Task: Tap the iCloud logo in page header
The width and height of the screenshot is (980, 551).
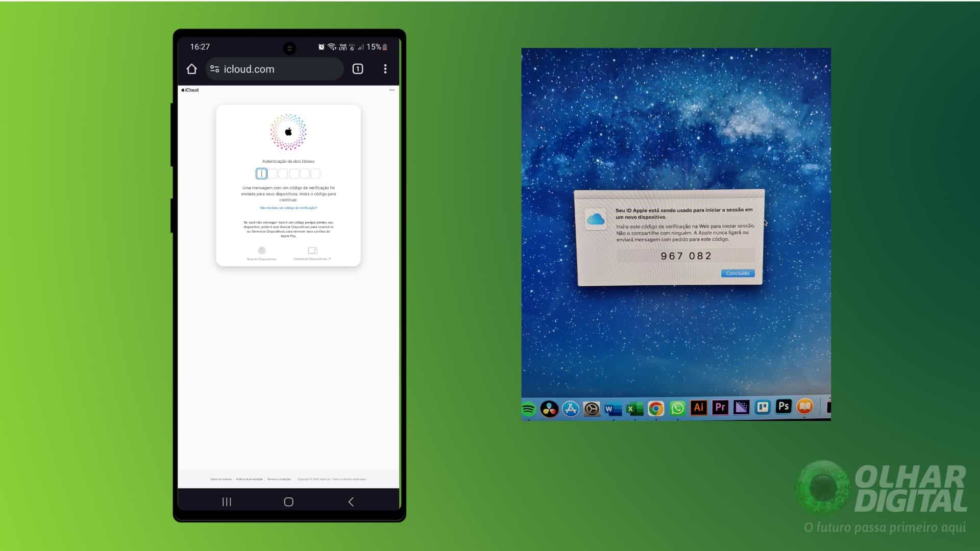Action: (x=190, y=90)
